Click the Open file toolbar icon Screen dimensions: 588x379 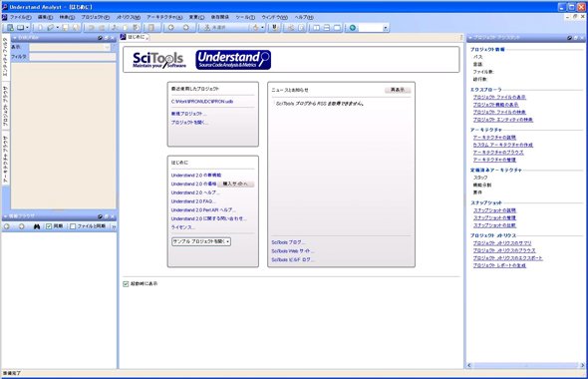[50, 28]
